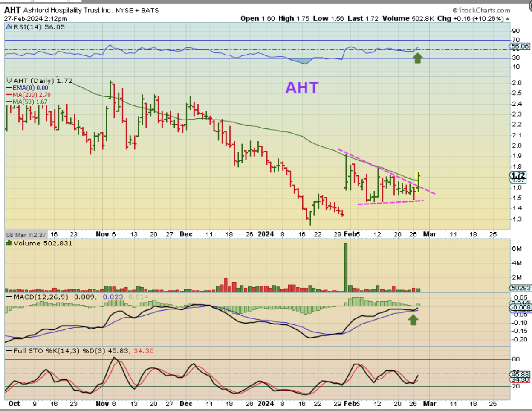Image resolution: width=532 pixels, height=411 pixels.
Task: Click the EMA(0) 0.00 legend entry
Action: 27,88
